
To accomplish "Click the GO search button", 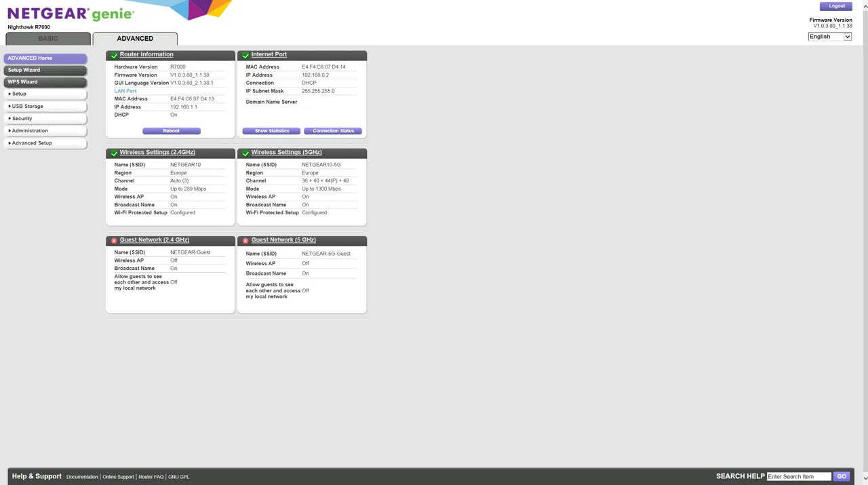I will point(842,477).
